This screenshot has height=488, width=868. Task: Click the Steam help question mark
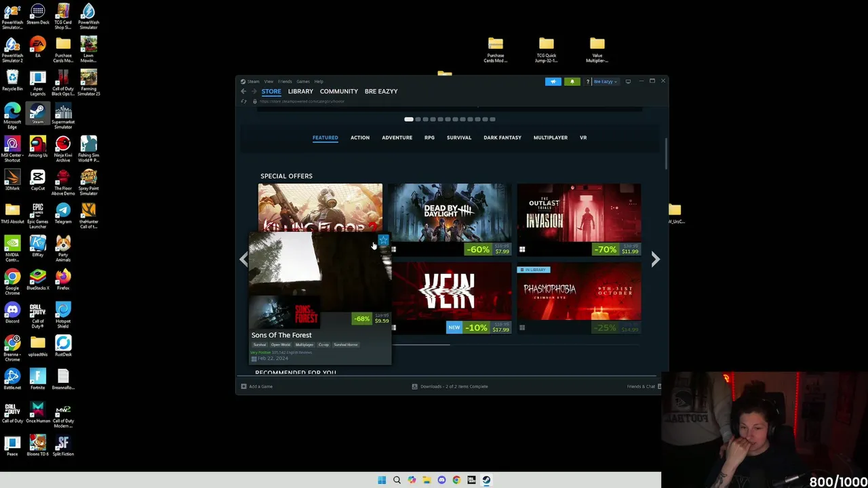point(587,81)
